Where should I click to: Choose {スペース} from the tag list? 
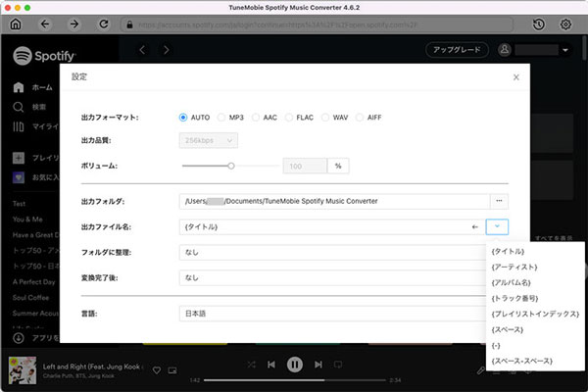[x=508, y=329]
